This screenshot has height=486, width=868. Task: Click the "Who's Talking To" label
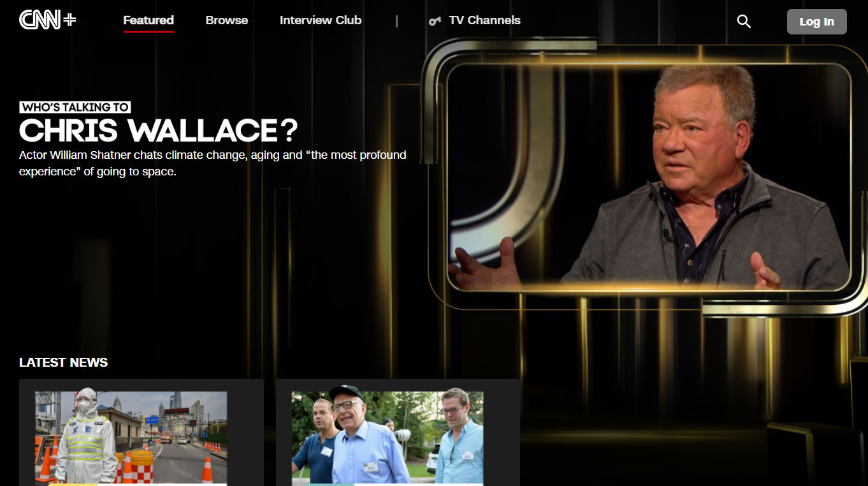click(x=75, y=107)
